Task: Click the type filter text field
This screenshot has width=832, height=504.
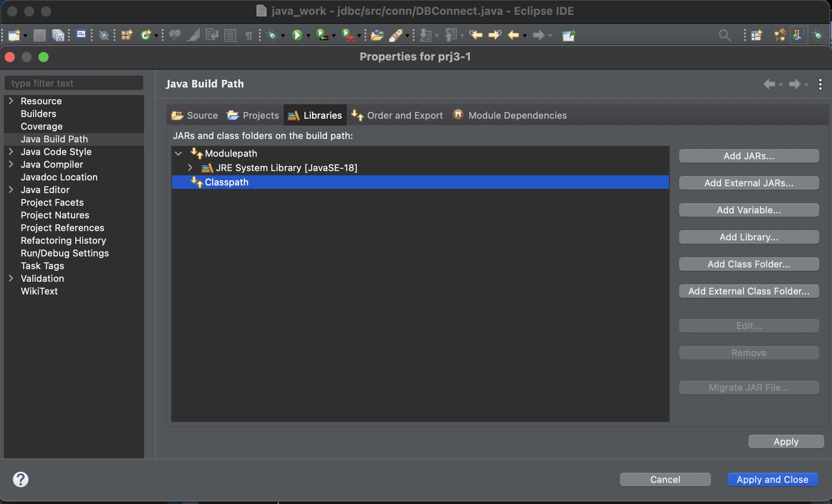Action: coord(74,83)
